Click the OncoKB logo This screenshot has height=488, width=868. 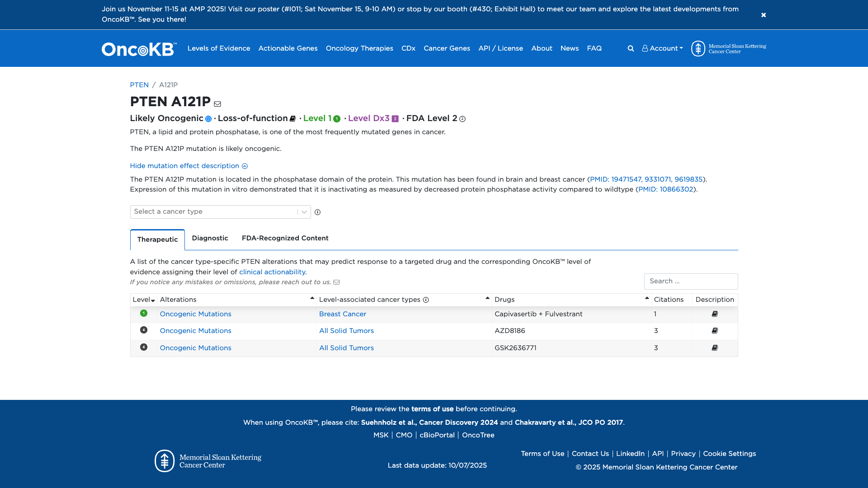138,48
